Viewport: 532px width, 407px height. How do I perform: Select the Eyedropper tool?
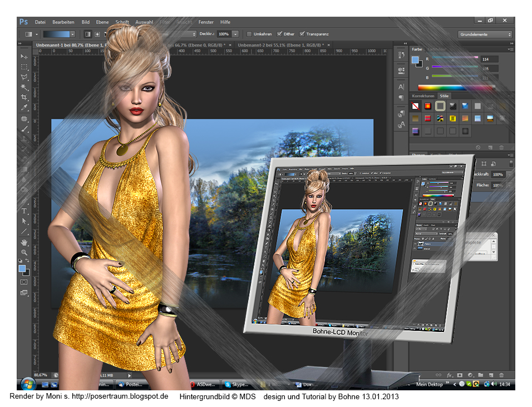coord(24,108)
